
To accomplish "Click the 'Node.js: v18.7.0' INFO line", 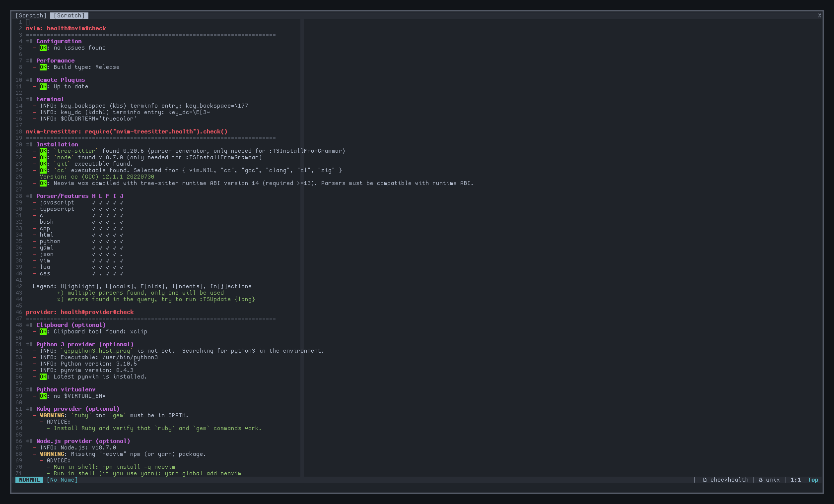I will coord(74,447).
